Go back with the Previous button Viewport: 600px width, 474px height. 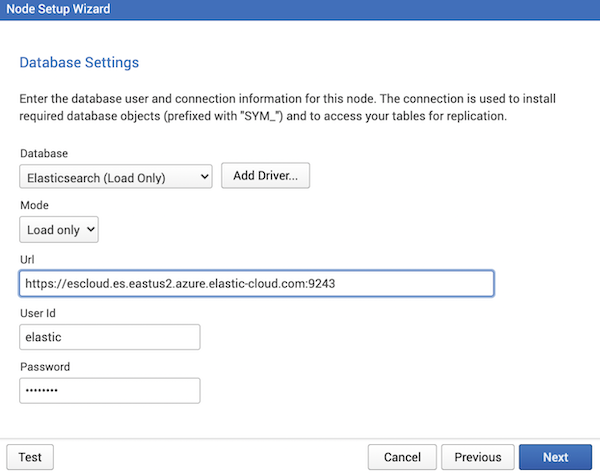(478, 457)
